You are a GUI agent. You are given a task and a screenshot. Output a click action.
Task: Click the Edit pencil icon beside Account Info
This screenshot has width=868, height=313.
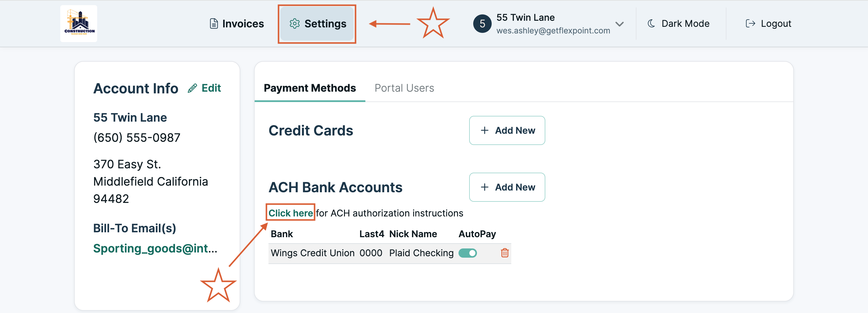[x=192, y=88]
